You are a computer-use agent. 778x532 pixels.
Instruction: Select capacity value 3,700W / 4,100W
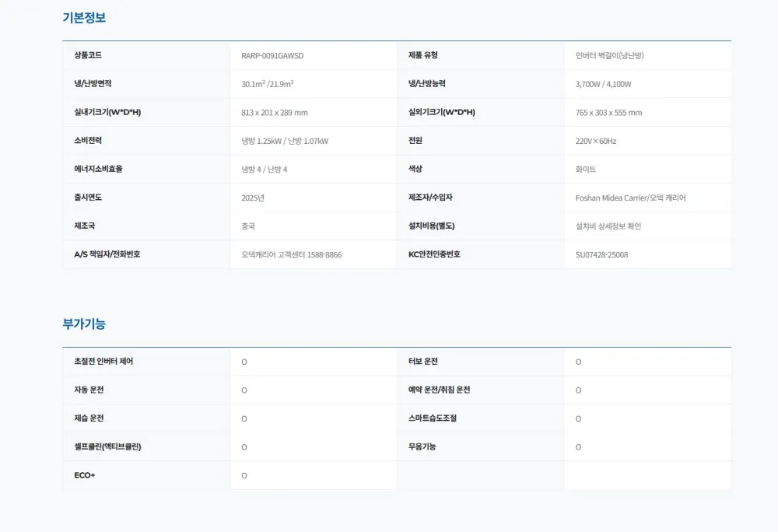coord(604,84)
